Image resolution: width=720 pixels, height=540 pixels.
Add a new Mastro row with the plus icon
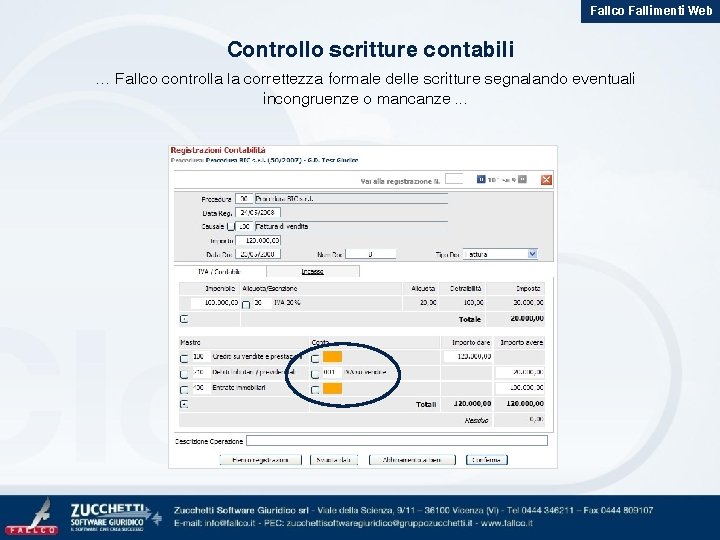(x=184, y=404)
